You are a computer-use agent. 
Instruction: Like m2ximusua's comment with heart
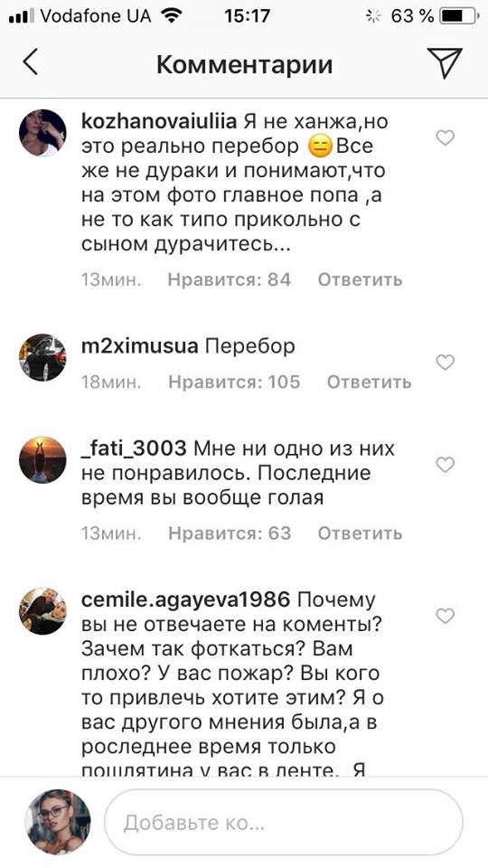click(445, 363)
